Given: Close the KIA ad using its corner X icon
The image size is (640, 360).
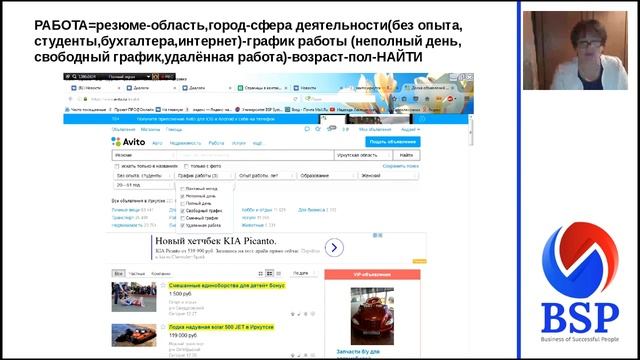Looking at the screenshot, I should tap(380, 235).
